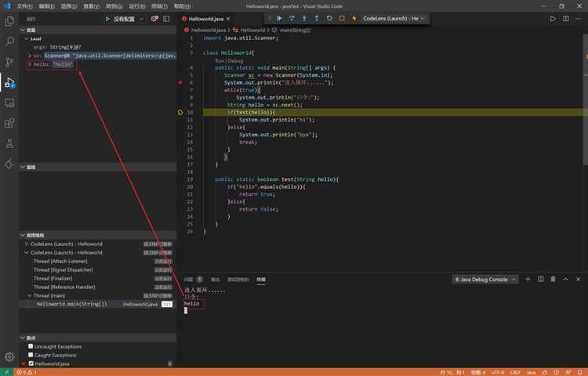Open notifications bell in status bar
The image size is (588, 376).
579,372
